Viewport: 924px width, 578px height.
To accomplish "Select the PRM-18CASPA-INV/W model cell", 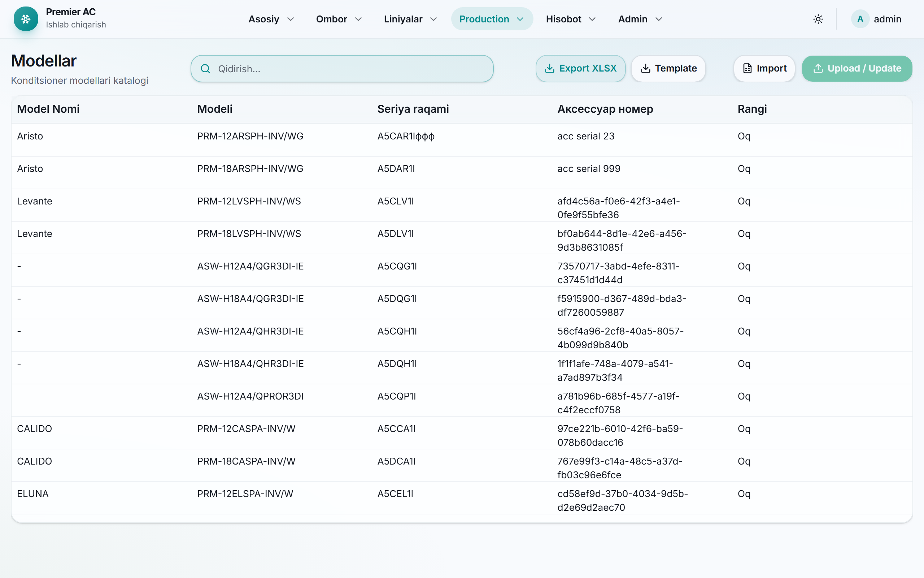I will 246,461.
